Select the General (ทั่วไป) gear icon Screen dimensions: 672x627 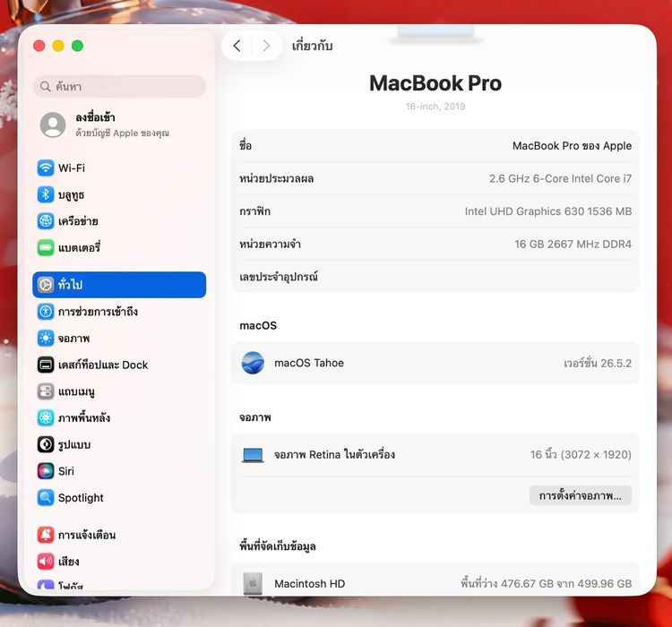click(x=46, y=285)
